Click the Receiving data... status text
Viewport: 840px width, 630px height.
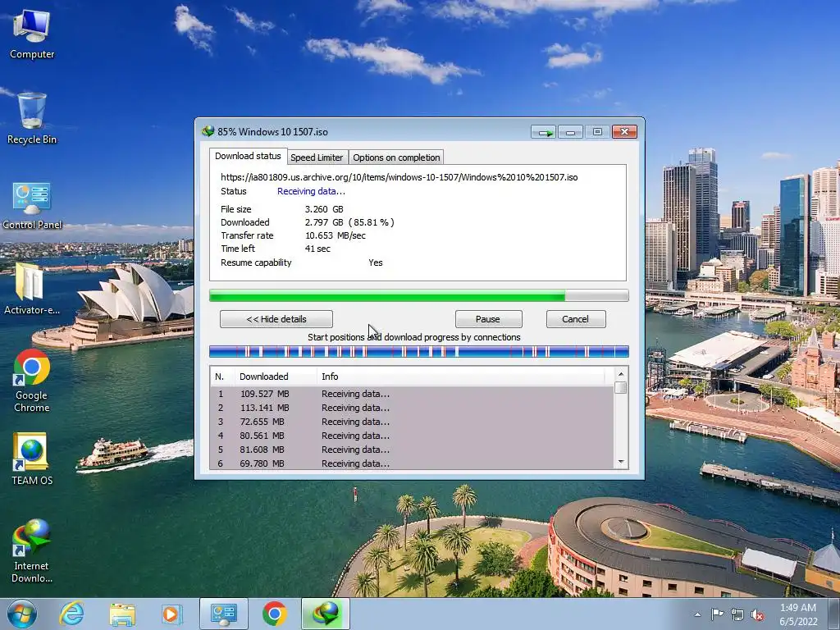pos(311,191)
